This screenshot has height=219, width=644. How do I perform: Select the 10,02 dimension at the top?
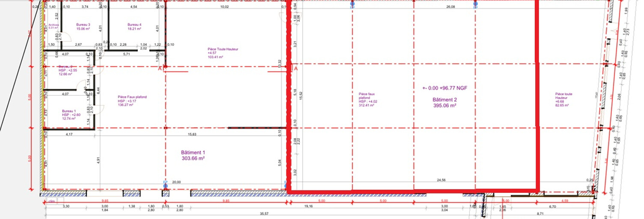coord(224,7)
